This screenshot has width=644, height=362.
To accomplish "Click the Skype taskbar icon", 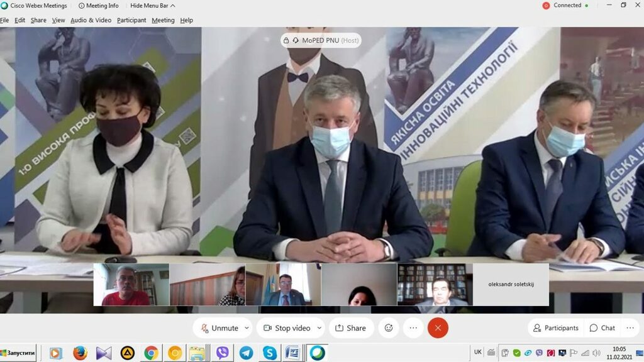I will [x=270, y=353].
